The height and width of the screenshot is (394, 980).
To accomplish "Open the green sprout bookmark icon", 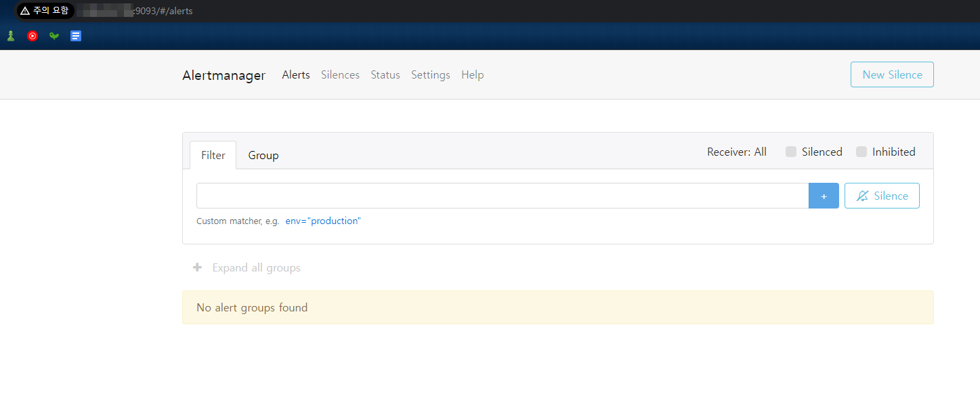I will coord(54,36).
